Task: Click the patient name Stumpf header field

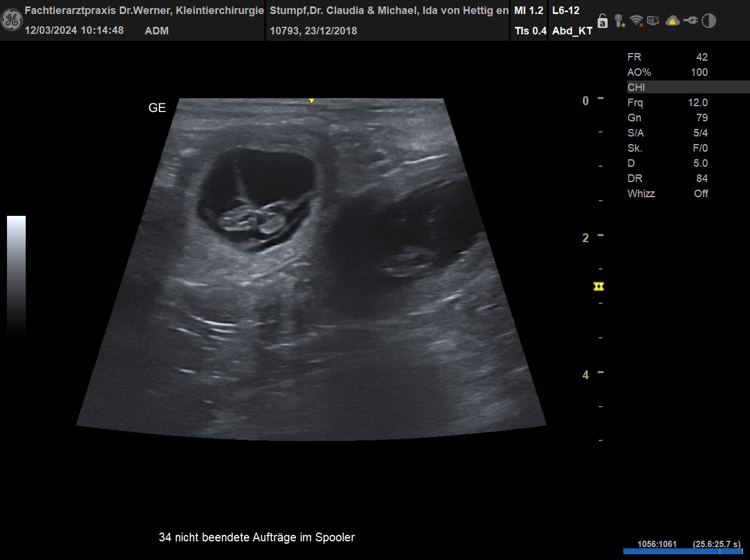Action: pyautogui.click(x=389, y=10)
